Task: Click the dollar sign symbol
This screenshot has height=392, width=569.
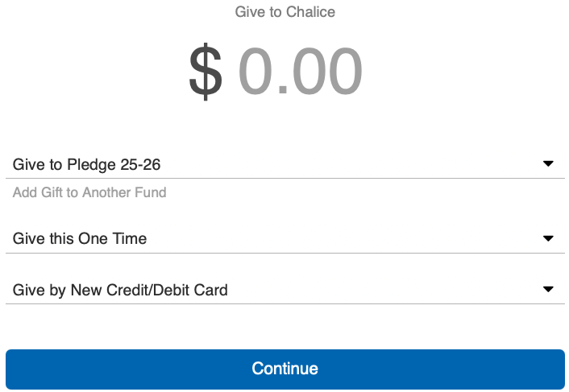Action: point(206,72)
